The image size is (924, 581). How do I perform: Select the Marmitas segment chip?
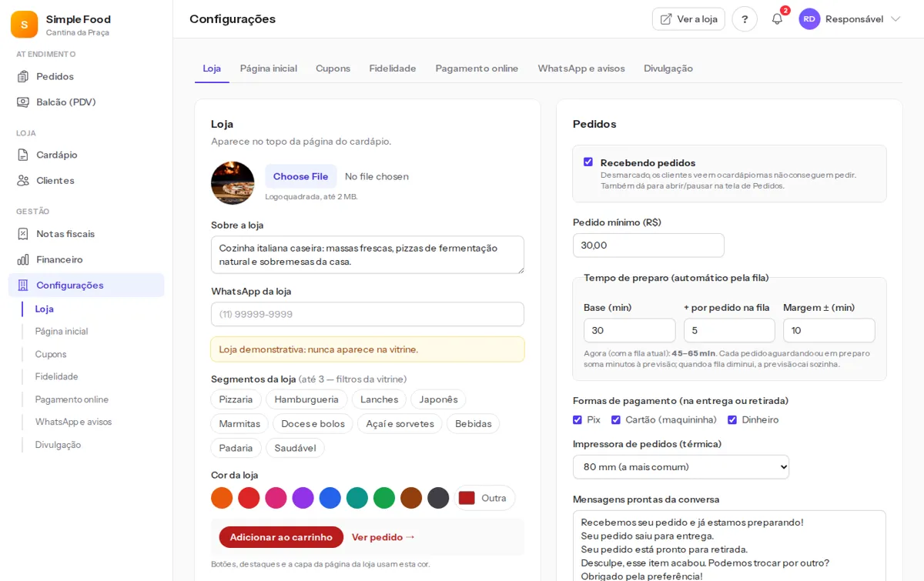tap(239, 424)
